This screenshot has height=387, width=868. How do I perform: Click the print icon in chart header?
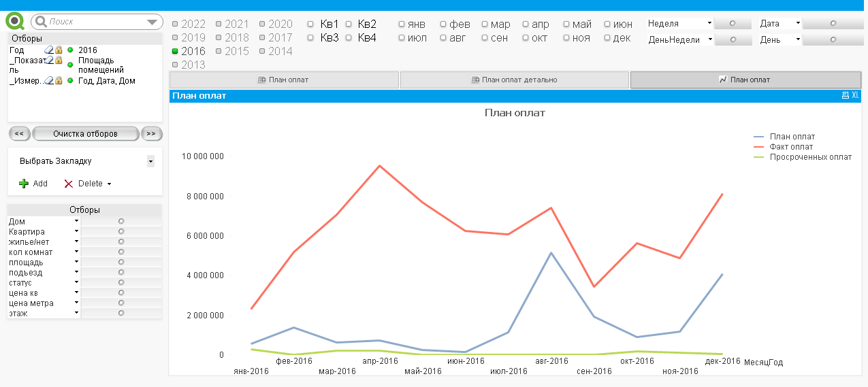coord(846,96)
